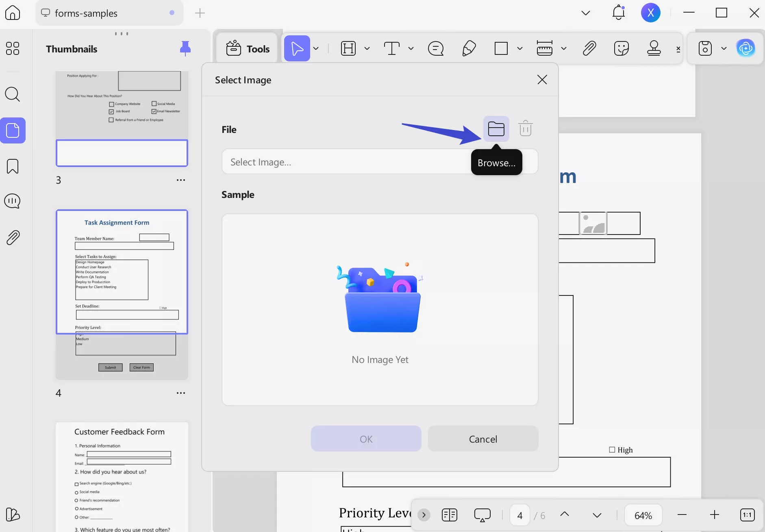Click the Select Image input field
Image resolution: width=765 pixels, height=532 pixels.
coord(346,162)
